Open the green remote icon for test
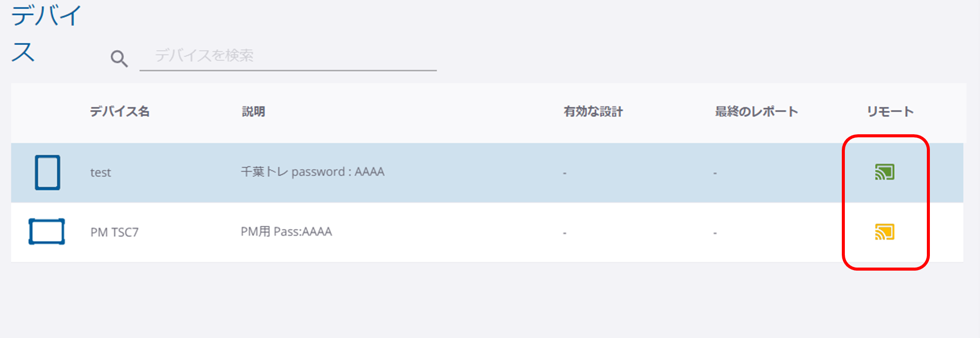The height and width of the screenshot is (338, 980). tap(884, 172)
